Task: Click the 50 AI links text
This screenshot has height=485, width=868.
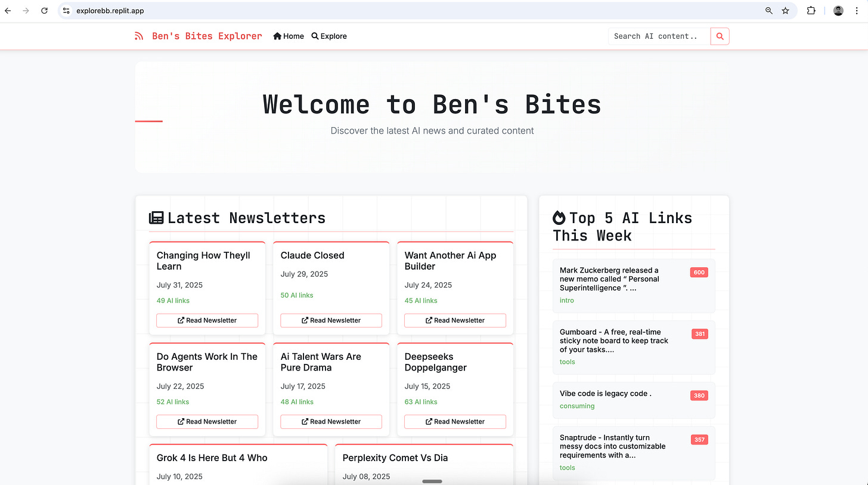Action: (297, 295)
